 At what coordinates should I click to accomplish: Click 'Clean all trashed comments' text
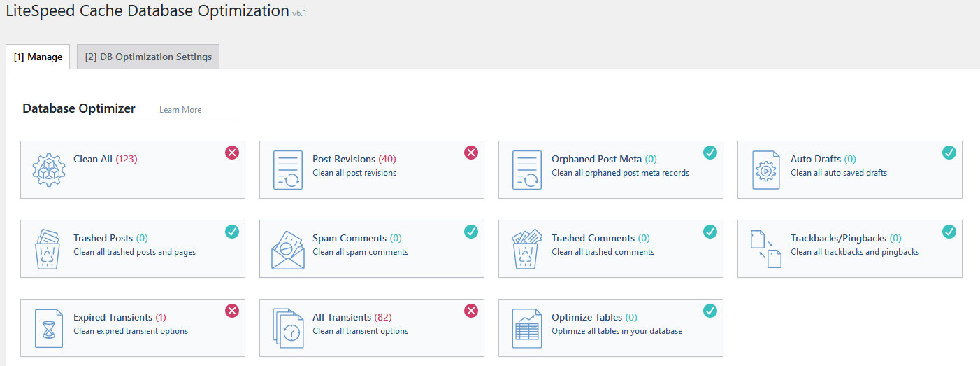603,252
